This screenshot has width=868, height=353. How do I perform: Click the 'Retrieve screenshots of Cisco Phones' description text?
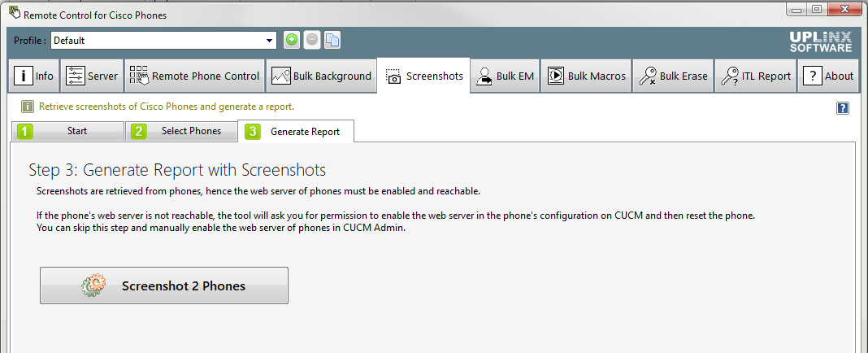tap(166, 107)
